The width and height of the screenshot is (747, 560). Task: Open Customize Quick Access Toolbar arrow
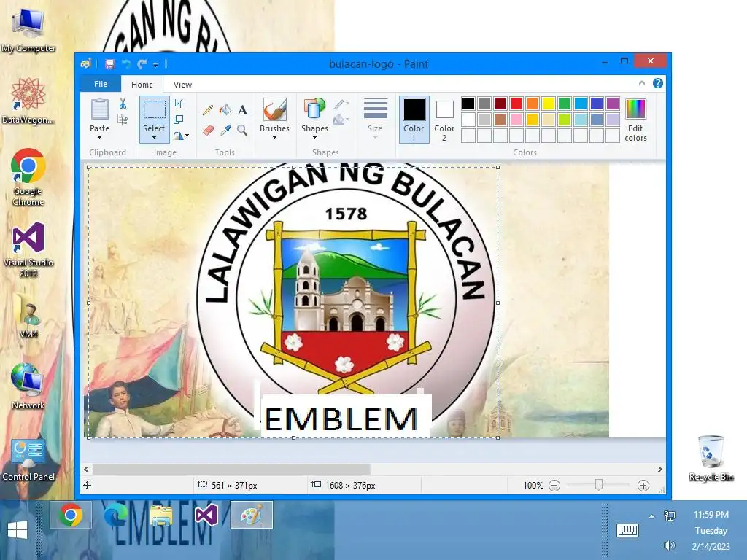tap(156, 64)
